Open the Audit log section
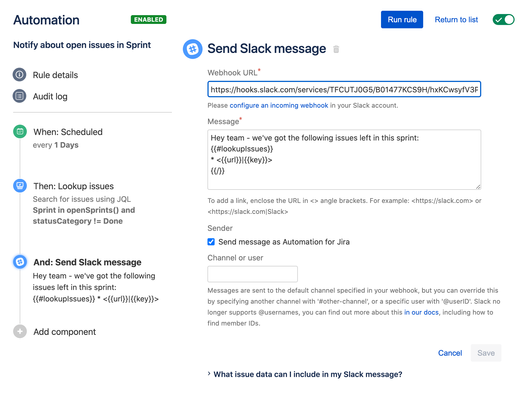The image size is (525, 402). coord(50,96)
